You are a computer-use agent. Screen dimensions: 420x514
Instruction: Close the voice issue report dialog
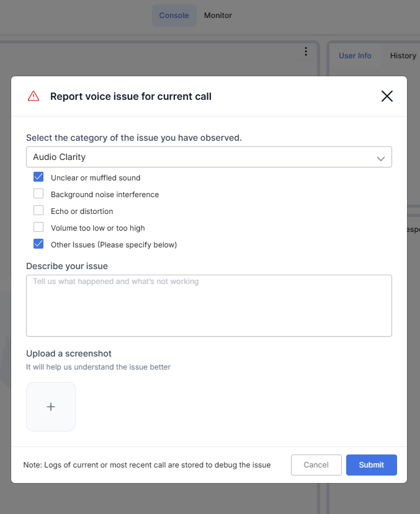tap(387, 96)
